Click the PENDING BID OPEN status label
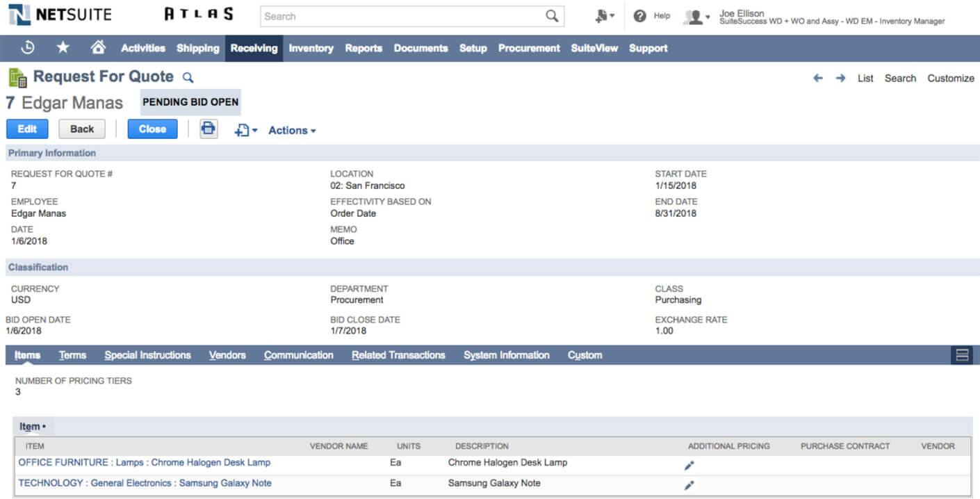Screen dimensions: 980x499 (x=190, y=101)
